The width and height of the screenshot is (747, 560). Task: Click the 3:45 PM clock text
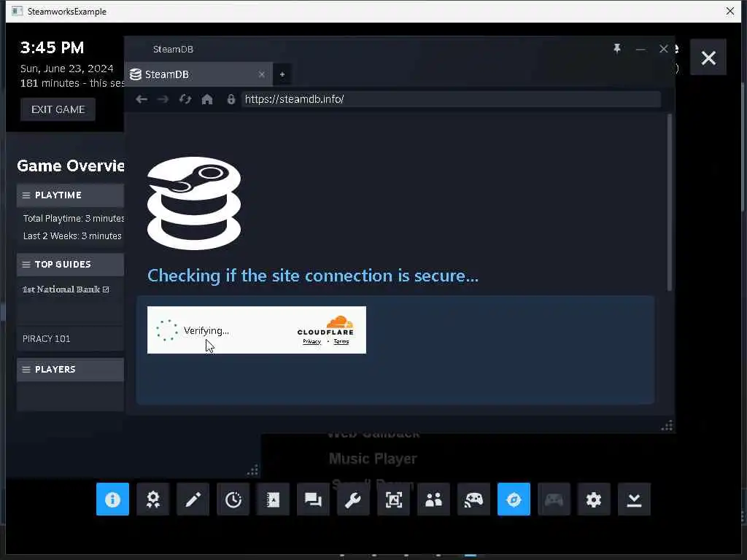(x=52, y=47)
